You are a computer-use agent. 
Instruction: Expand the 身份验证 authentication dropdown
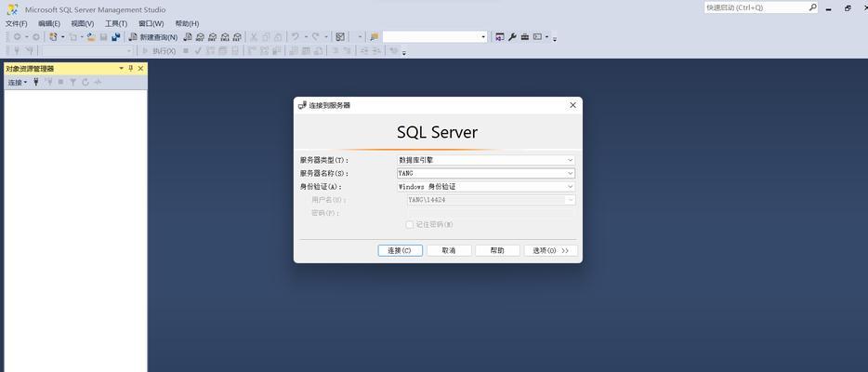[x=571, y=187]
